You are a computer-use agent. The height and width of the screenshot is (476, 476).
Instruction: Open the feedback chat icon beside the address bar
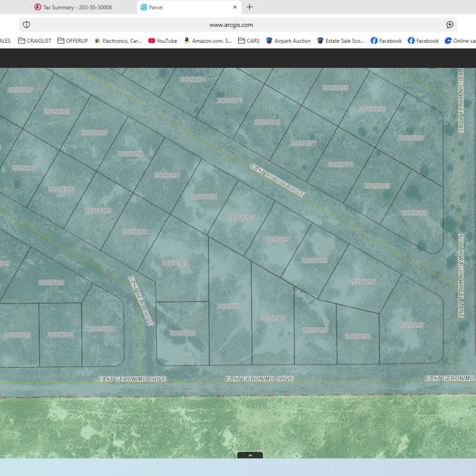point(449,24)
